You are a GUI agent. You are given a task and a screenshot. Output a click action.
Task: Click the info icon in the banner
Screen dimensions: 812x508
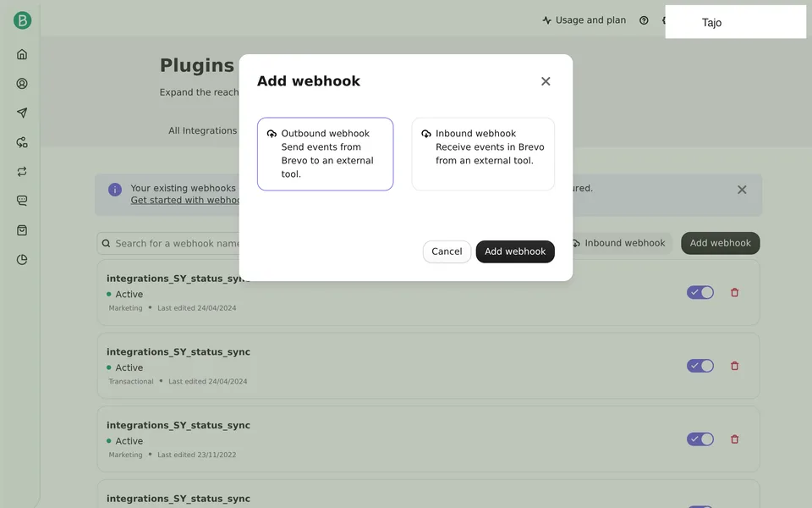[x=115, y=190]
